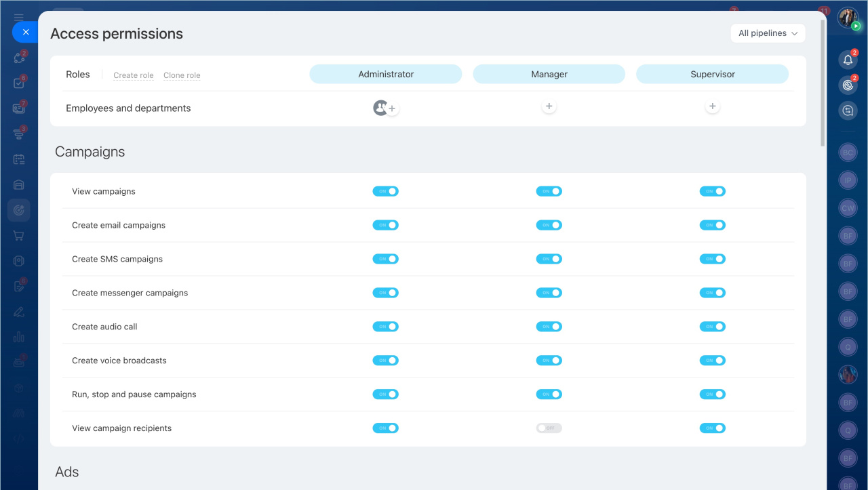Open chat with the BC contact avatar
Screen dimensions: 868x490
[848, 153]
